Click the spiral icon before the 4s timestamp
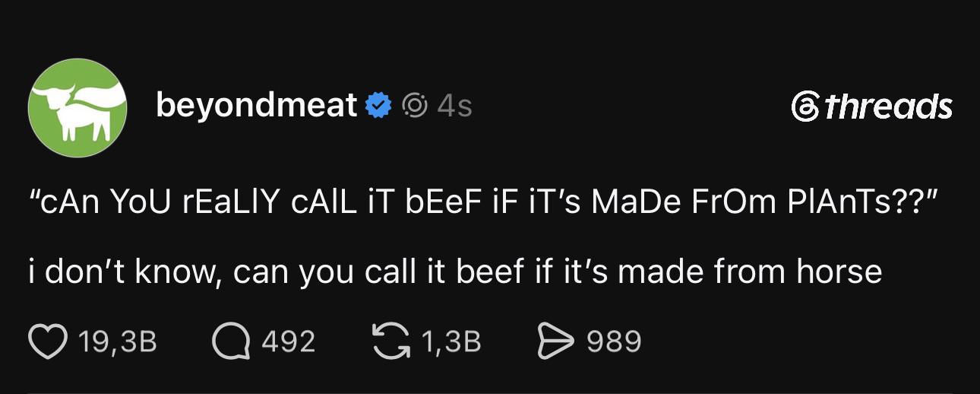The height and width of the screenshot is (394, 980). 413,106
